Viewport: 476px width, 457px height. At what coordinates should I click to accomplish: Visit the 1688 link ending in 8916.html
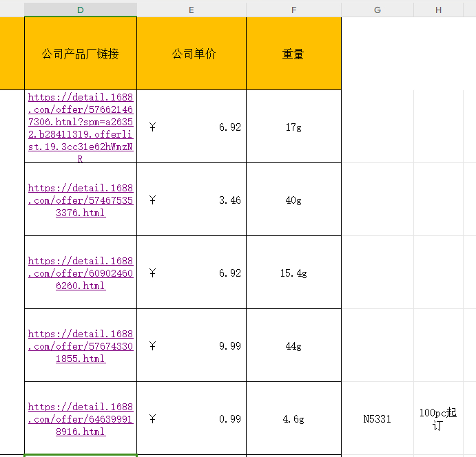tap(81, 419)
